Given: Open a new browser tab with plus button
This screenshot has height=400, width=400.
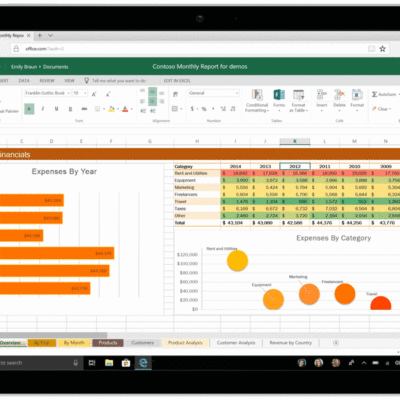Looking at the screenshot, I should 40,35.
